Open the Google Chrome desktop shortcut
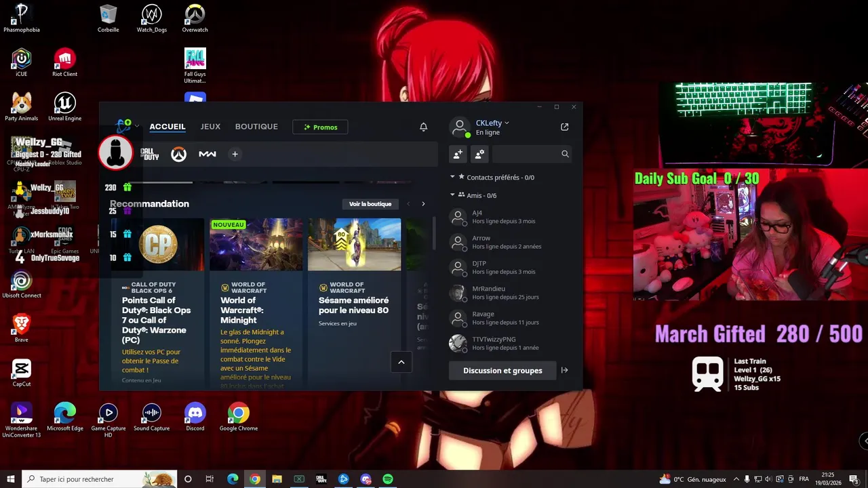 tap(239, 417)
